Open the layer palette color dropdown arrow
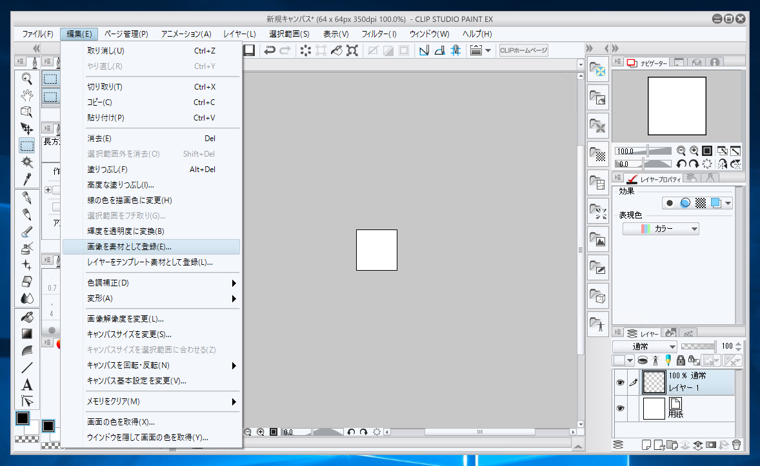The width and height of the screenshot is (760, 466). 630,360
